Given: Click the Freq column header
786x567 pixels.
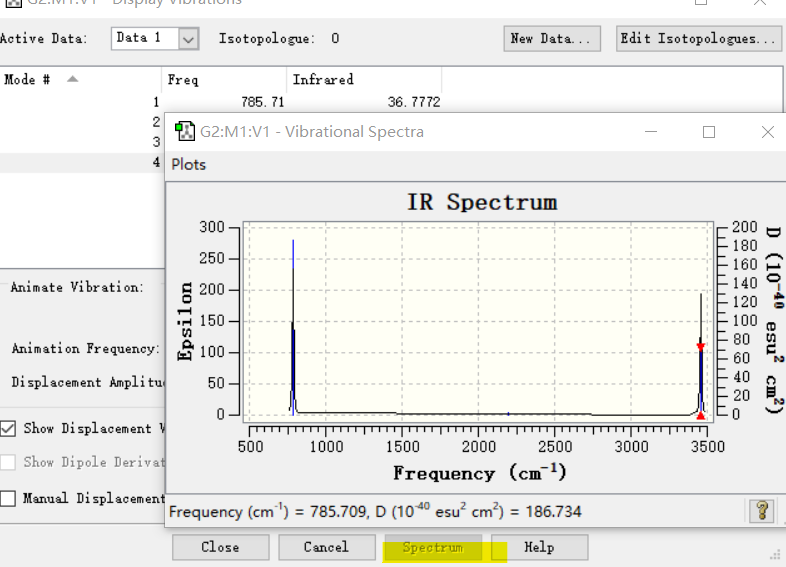Looking at the screenshot, I should (224, 79).
